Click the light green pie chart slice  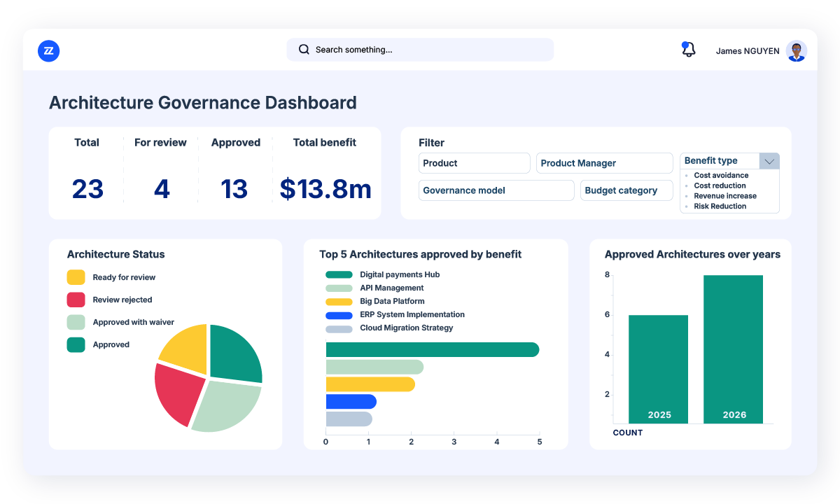pos(225,407)
